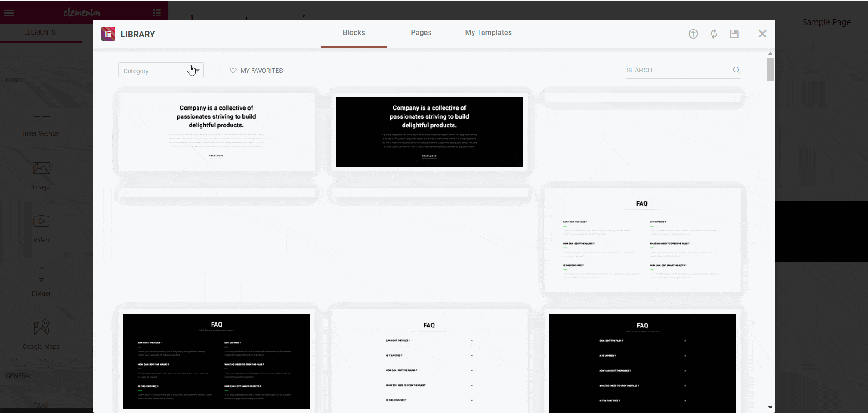Expand the Basic elements section
This screenshot has height=413, width=868.
pos(15,80)
